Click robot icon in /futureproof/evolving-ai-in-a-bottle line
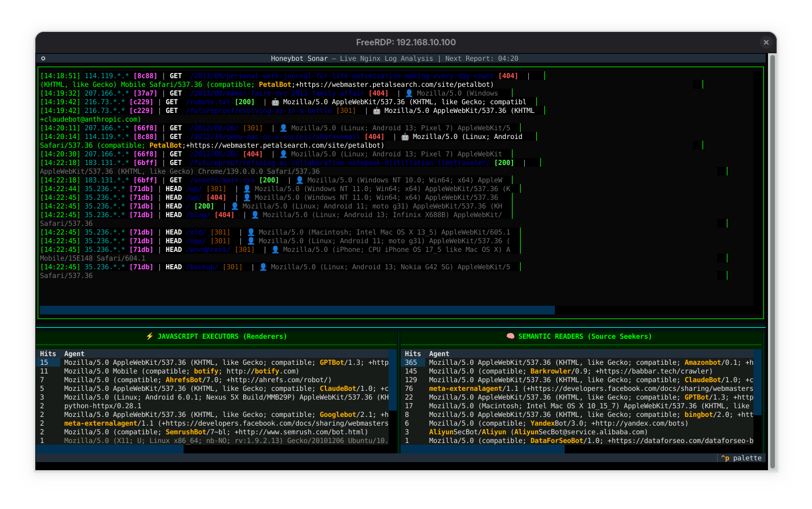 coord(376,111)
